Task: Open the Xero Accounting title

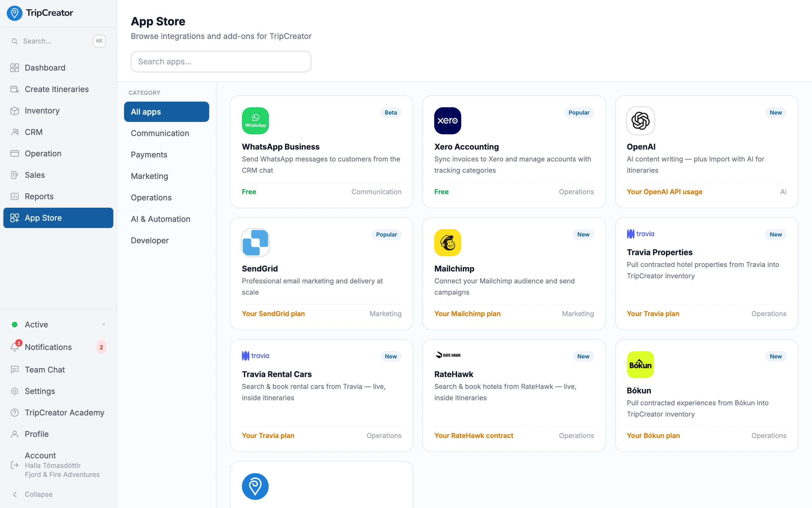Action: [466, 147]
